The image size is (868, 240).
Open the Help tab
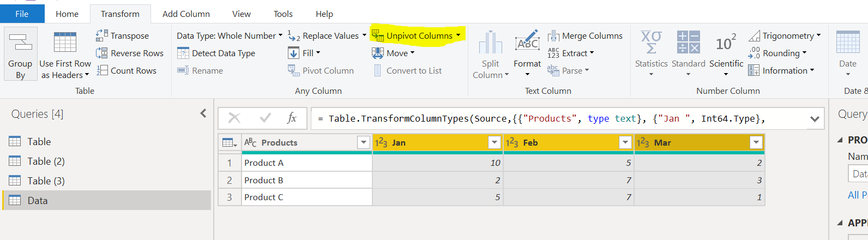324,14
